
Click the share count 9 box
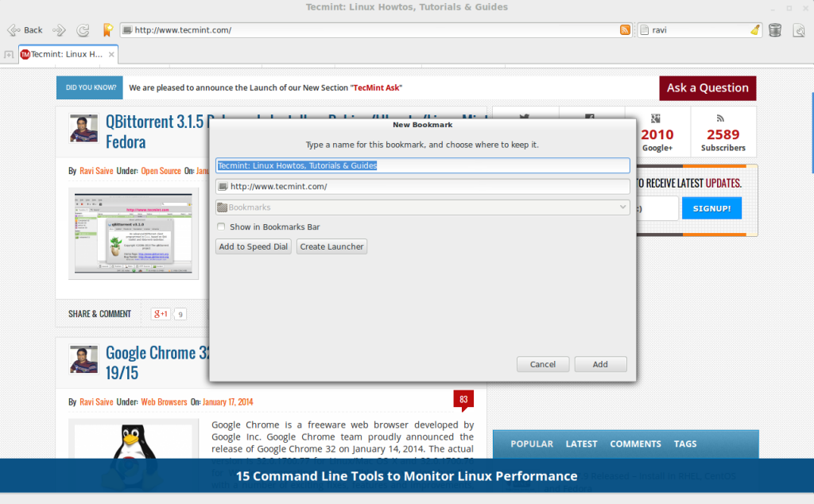click(180, 314)
